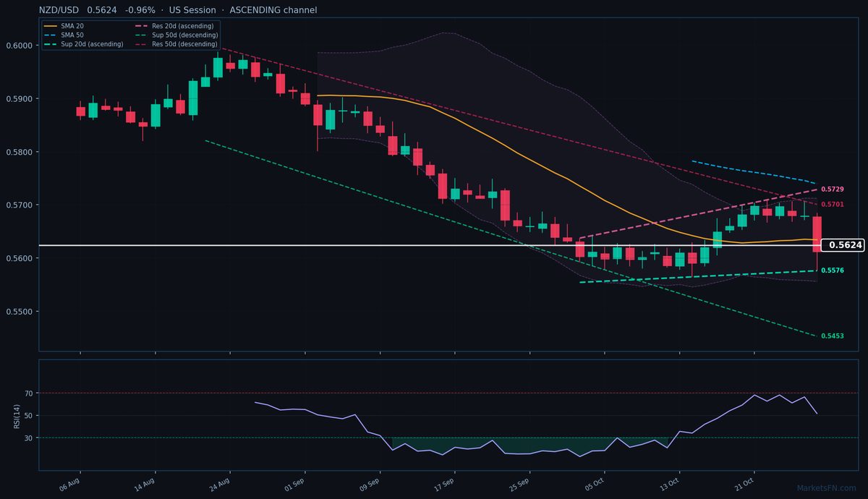Click the 24 Aug date label

pyautogui.click(x=219, y=483)
